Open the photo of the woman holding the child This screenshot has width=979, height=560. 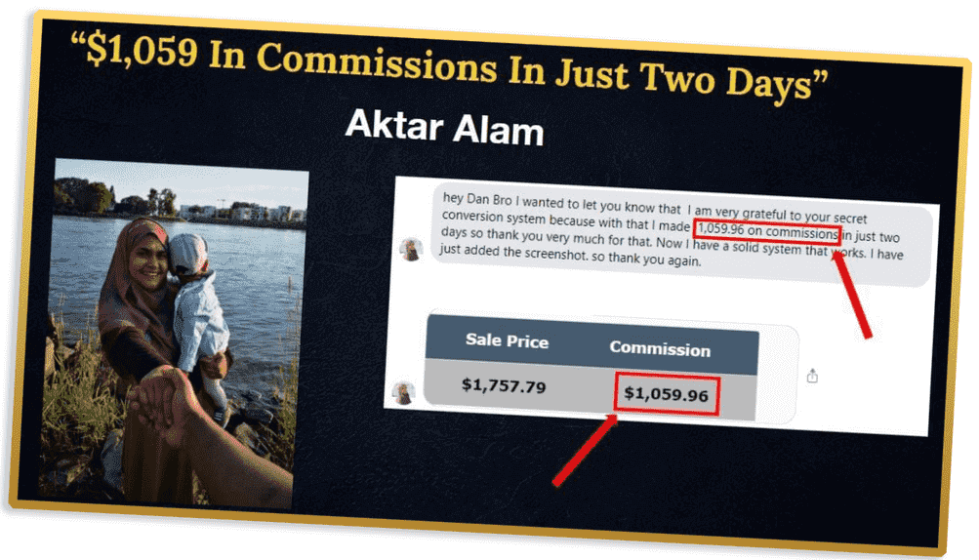(x=174, y=334)
